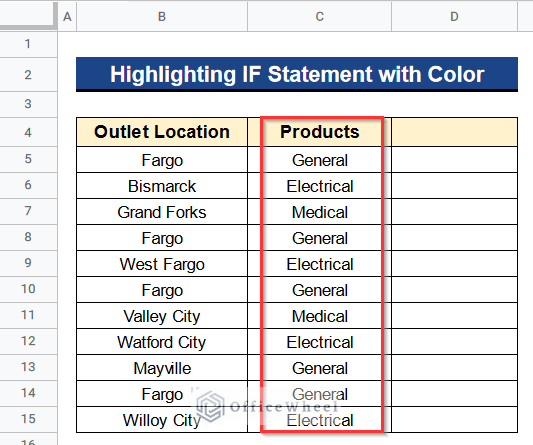This screenshot has height=445, width=533.
Task: Select 'General' in row 8
Action: click(x=320, y=238)
